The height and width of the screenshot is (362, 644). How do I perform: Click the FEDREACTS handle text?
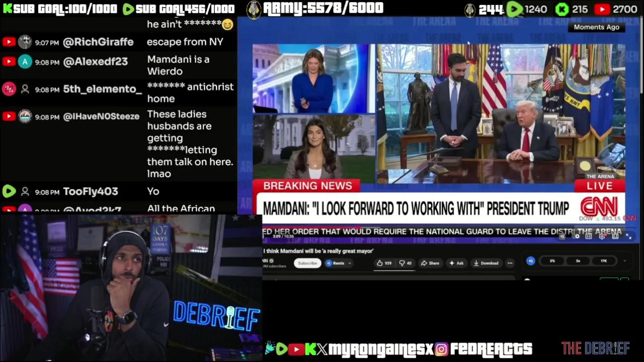(x=491, y=349)
